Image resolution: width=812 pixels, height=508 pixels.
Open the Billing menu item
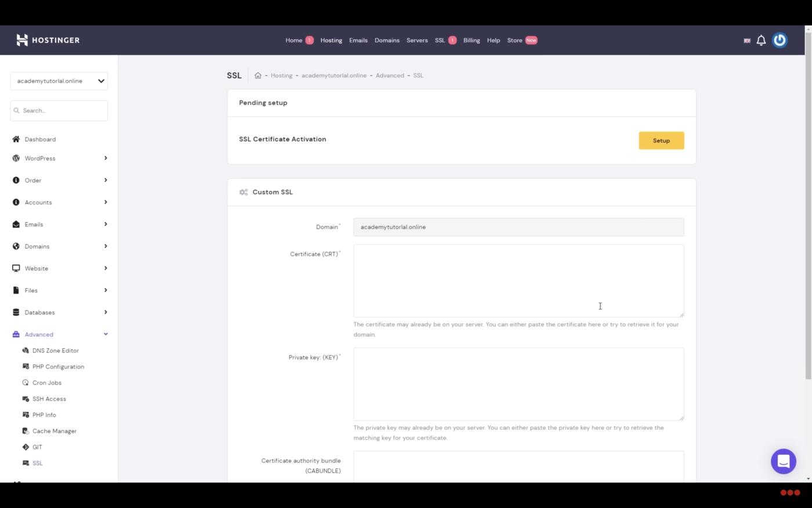[x=471, y=41]
